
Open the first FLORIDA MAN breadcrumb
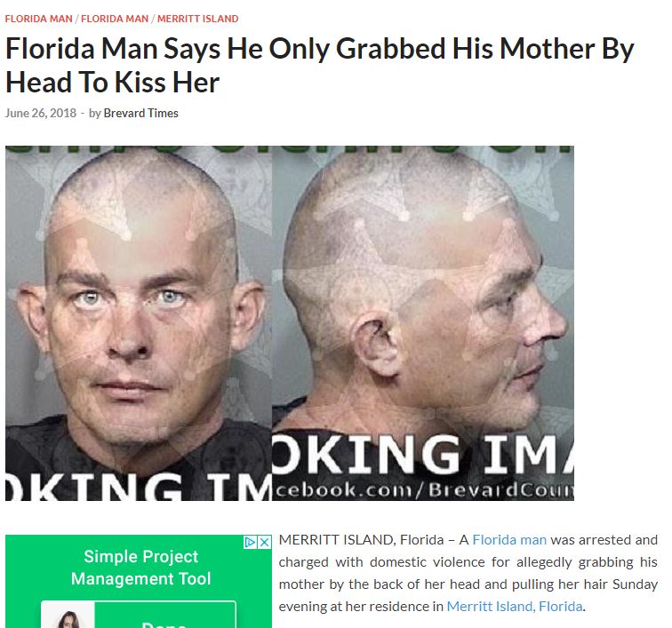click(38, 19)
